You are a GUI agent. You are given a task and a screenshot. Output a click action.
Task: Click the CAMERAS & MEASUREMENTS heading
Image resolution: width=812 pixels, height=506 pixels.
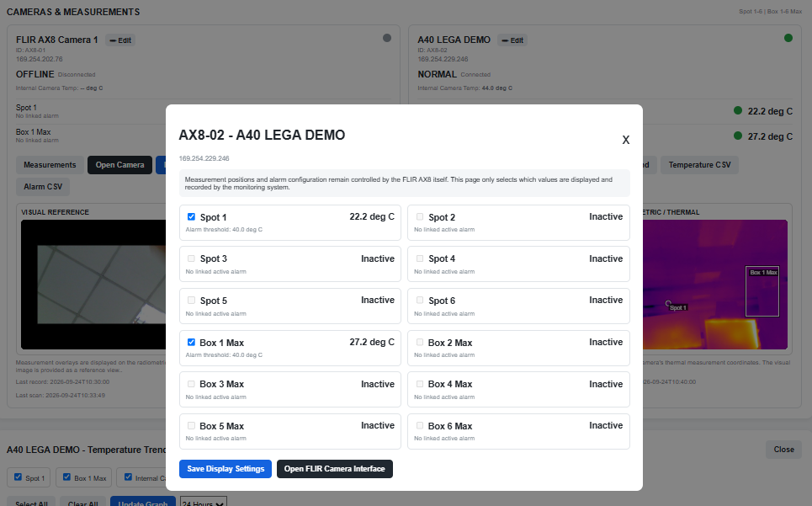(x=73, y=12)
